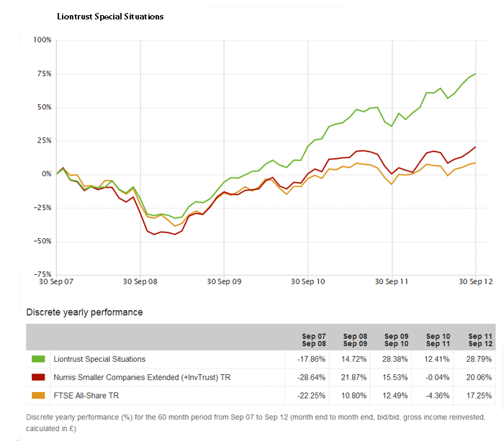Click the green Liontrust Special Situations swatch
The height and width of the screenshot is (441, 504).
[38, 359]
